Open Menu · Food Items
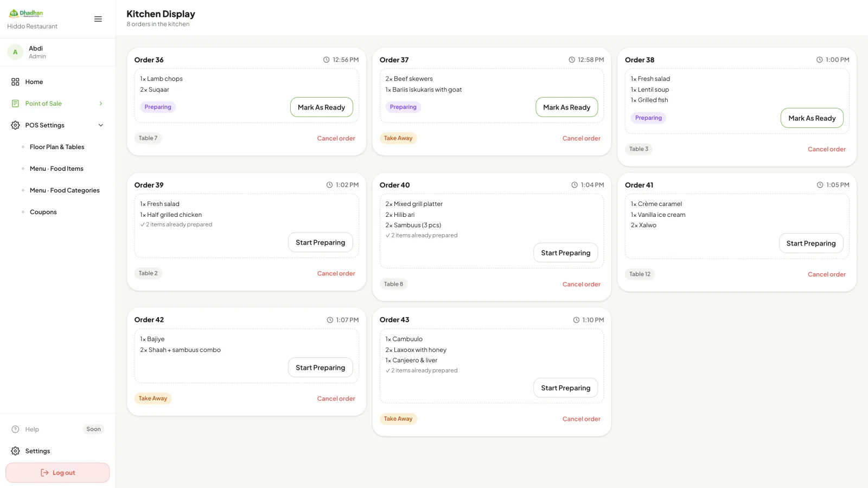This screenshot has width=868, height=488. click(x=56, y=169)
